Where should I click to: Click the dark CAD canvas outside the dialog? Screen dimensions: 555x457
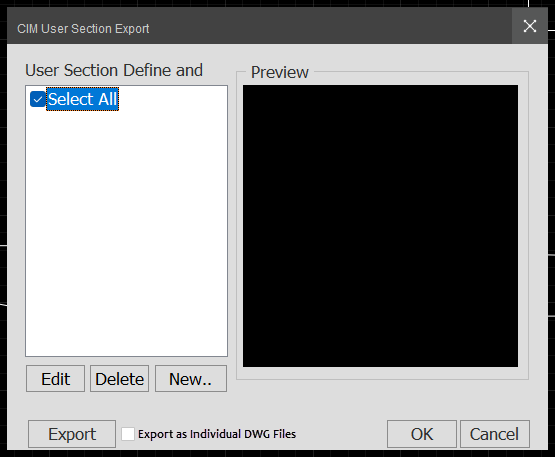pos(3,177)
